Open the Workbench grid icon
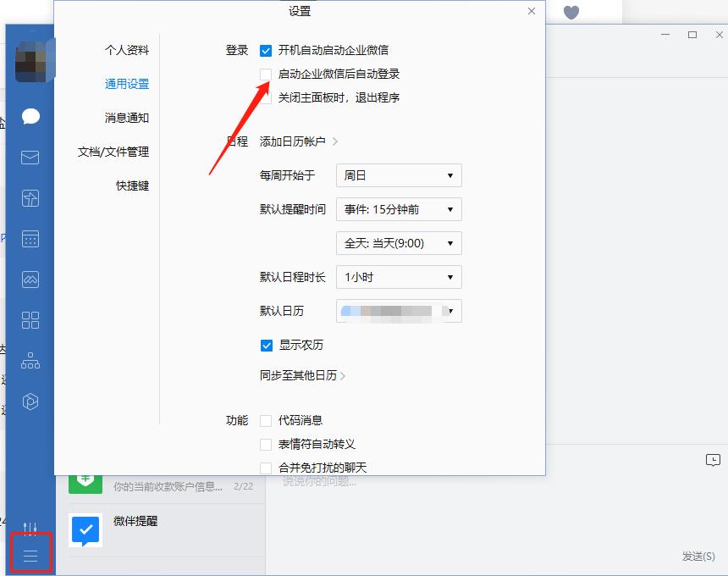The height and width of the screenshot is (576, 728). coord(30,320)
